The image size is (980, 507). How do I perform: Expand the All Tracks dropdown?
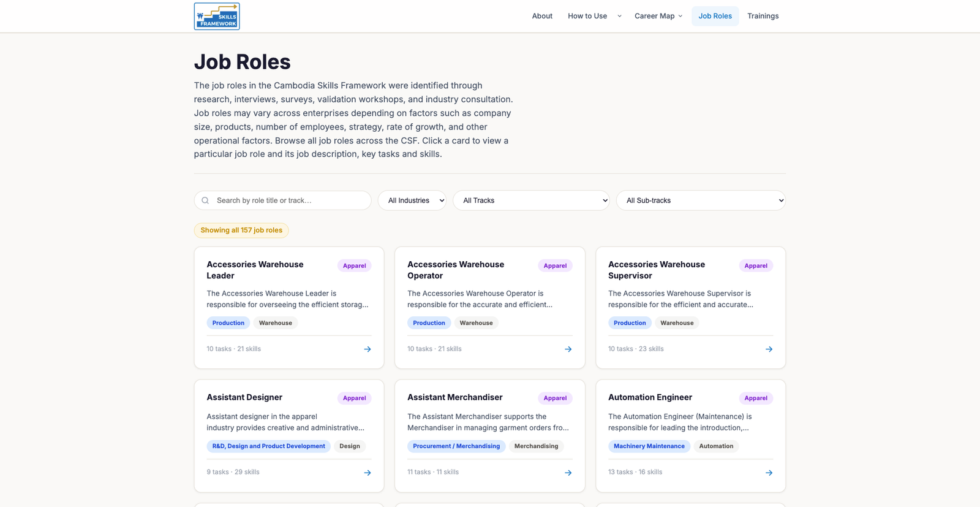530,200
